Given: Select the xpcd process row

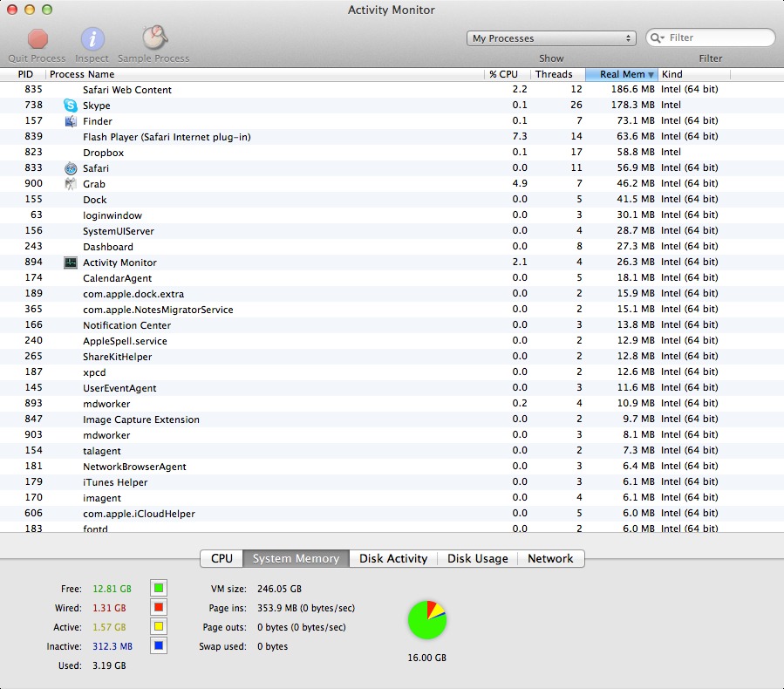Looking at the screenshot, I should tap(392, 372).
